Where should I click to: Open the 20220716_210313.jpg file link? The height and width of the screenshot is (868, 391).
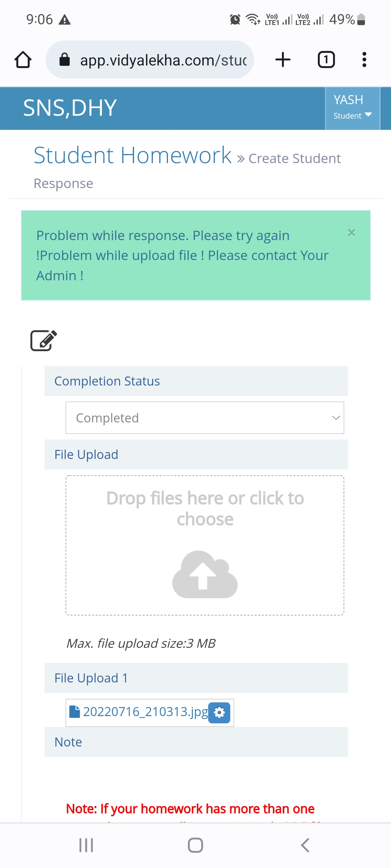click(146, 712)
